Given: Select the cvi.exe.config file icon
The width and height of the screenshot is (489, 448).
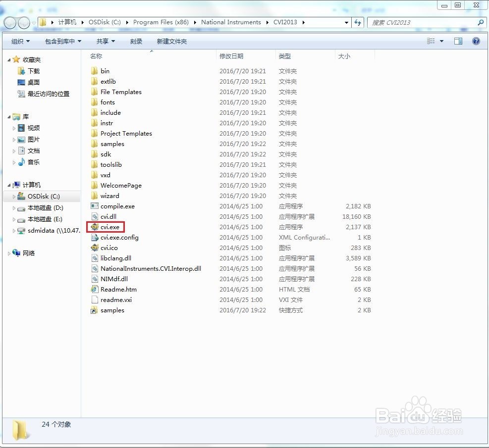Looking at the screenshot, I should point(95,238).
